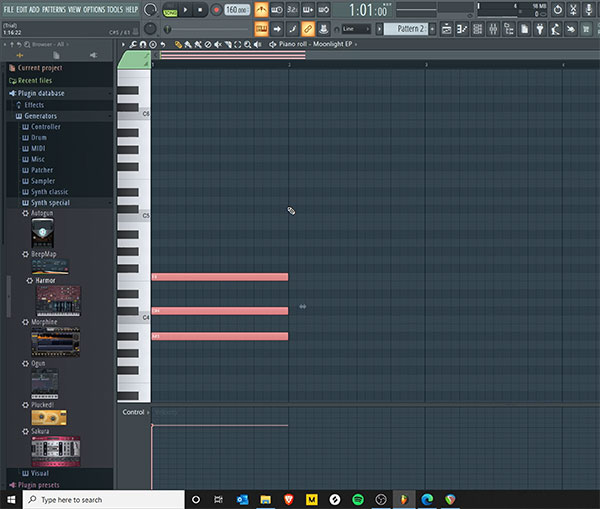Click the Control lane label
600x509 pixels.
click(x=133, y=412)
